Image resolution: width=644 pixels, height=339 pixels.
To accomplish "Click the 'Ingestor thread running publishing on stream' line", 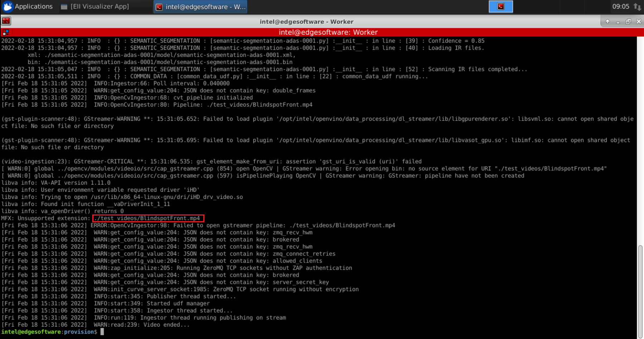I will pos(143,318).
